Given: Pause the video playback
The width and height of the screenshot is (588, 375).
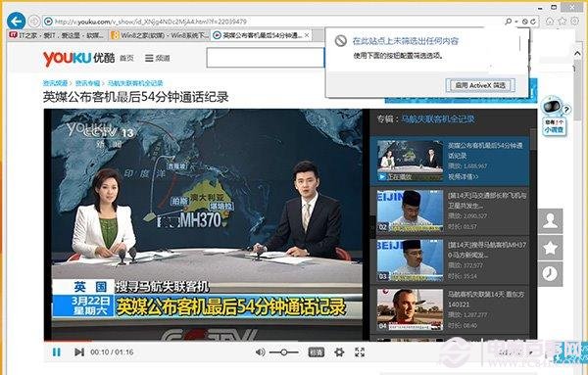Looking at the screenshot, I should click(57, 352).
